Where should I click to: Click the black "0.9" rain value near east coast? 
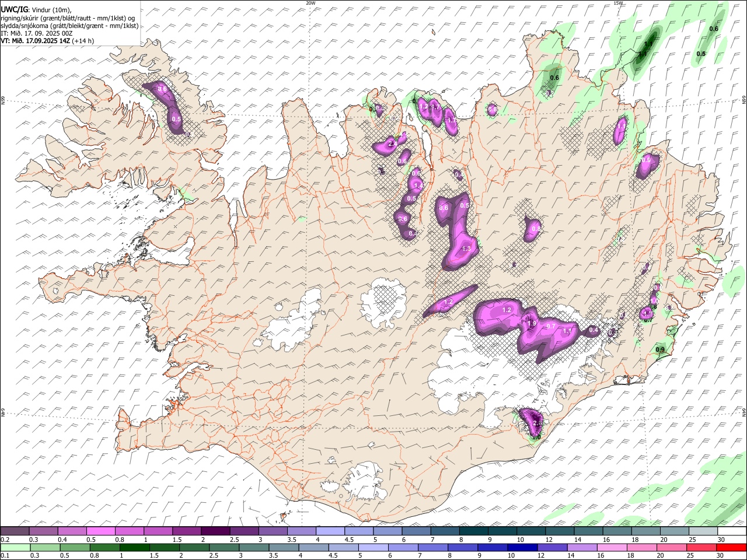tap(660, 349)
